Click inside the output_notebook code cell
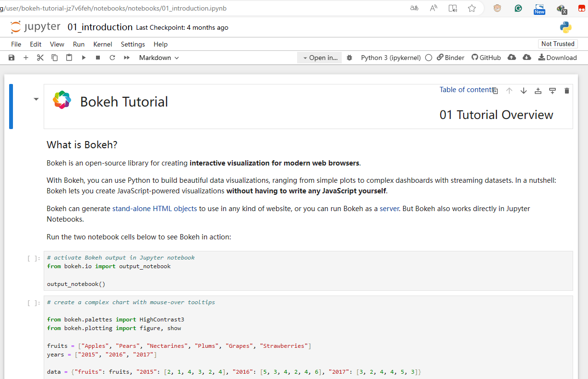Viewport: 588px width, 379px height. [308, 271]
